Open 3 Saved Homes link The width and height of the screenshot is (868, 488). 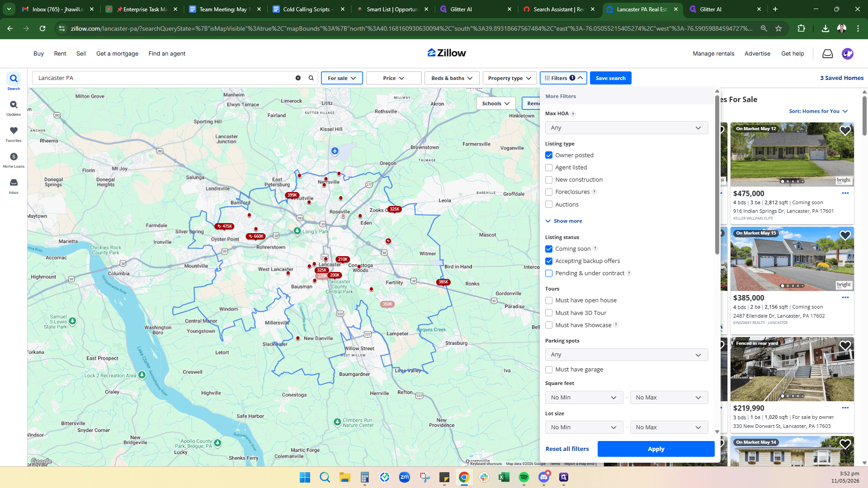[841, 78]
